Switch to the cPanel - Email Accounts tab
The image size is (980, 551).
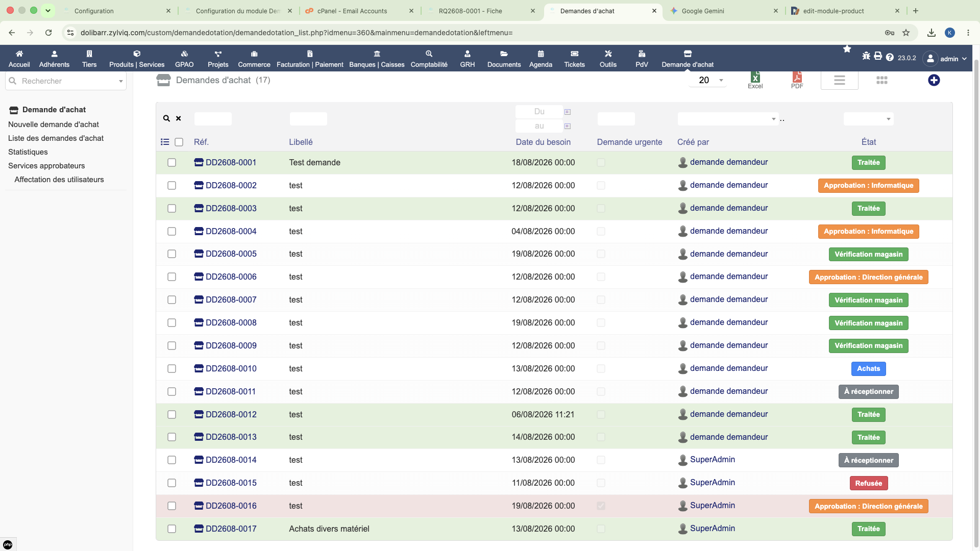[x=352, y=11]
